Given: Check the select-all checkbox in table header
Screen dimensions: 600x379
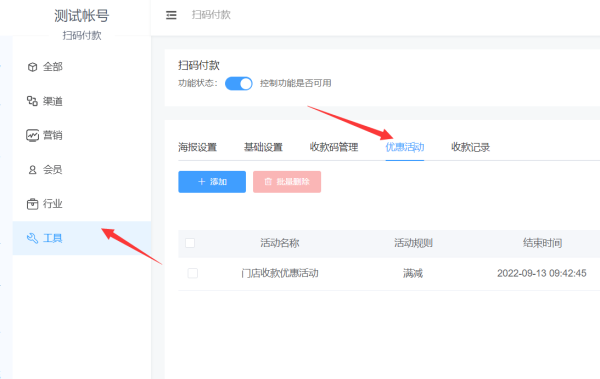Looking at the screenshot, I should coord(190,243).
